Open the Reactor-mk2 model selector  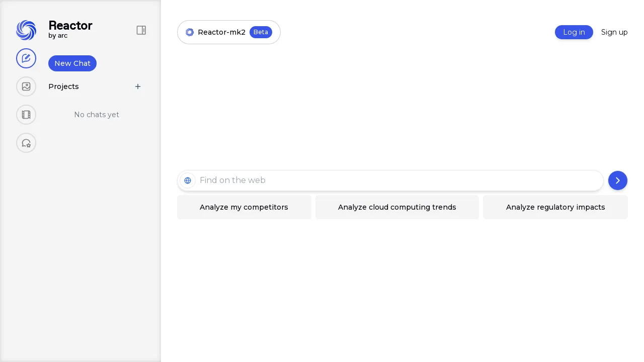[229, 32]
